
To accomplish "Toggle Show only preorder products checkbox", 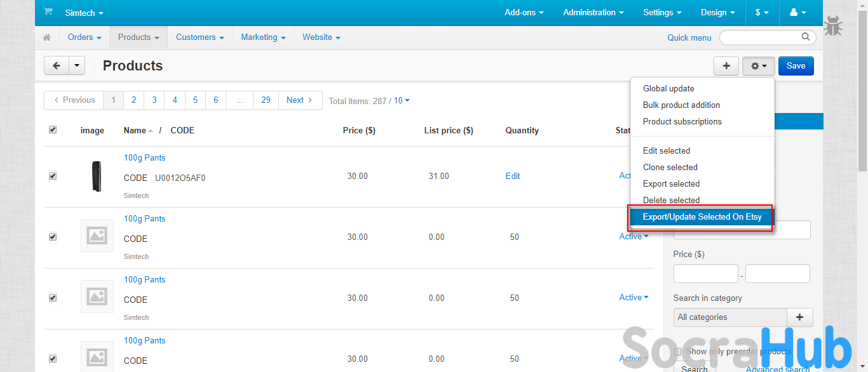I will [x=678, y=351].
